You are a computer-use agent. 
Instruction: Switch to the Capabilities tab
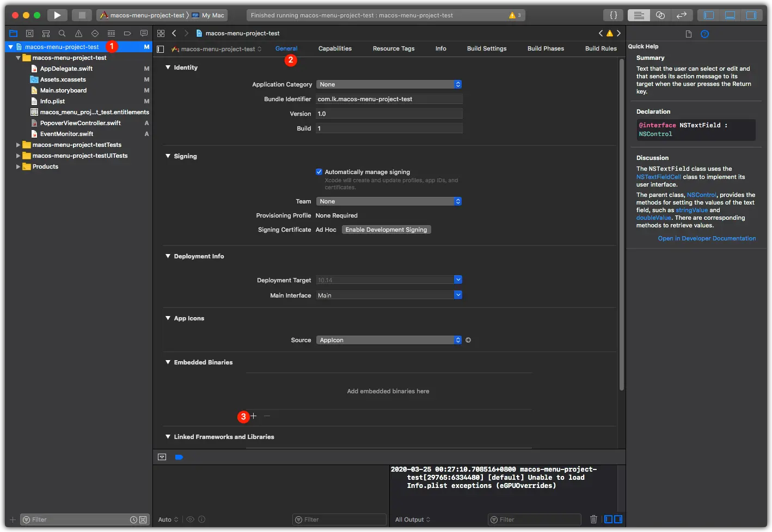335,48
